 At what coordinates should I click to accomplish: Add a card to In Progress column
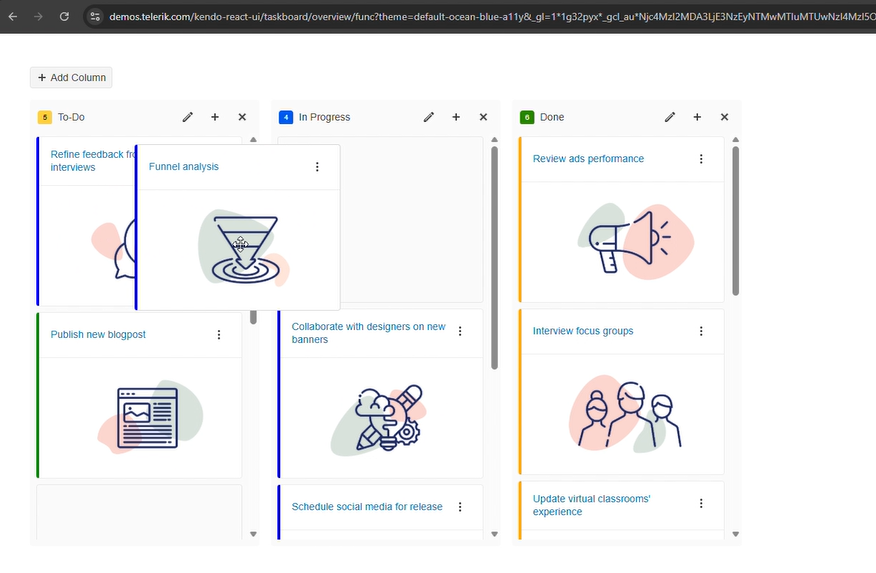coord(456,117)
